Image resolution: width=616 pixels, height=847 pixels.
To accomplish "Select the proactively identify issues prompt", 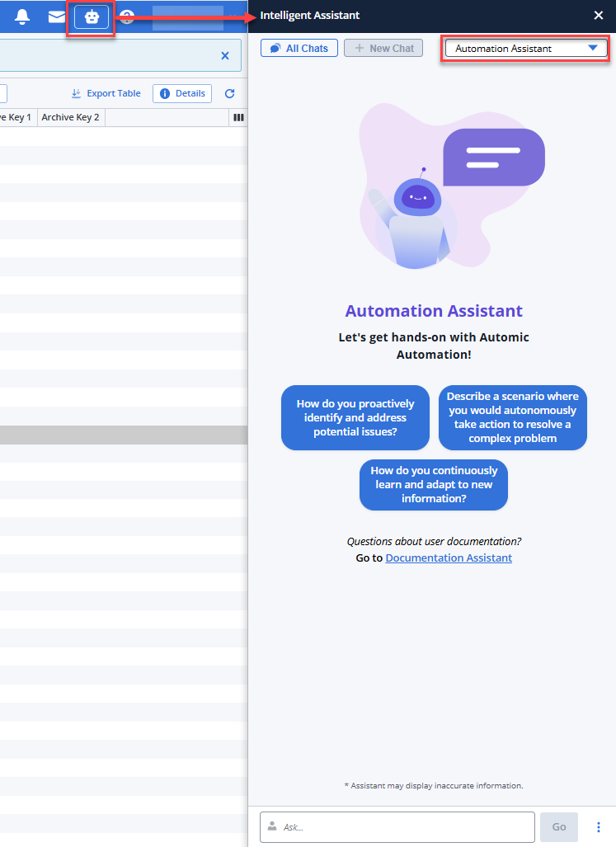I will click(x=355, y=417).
